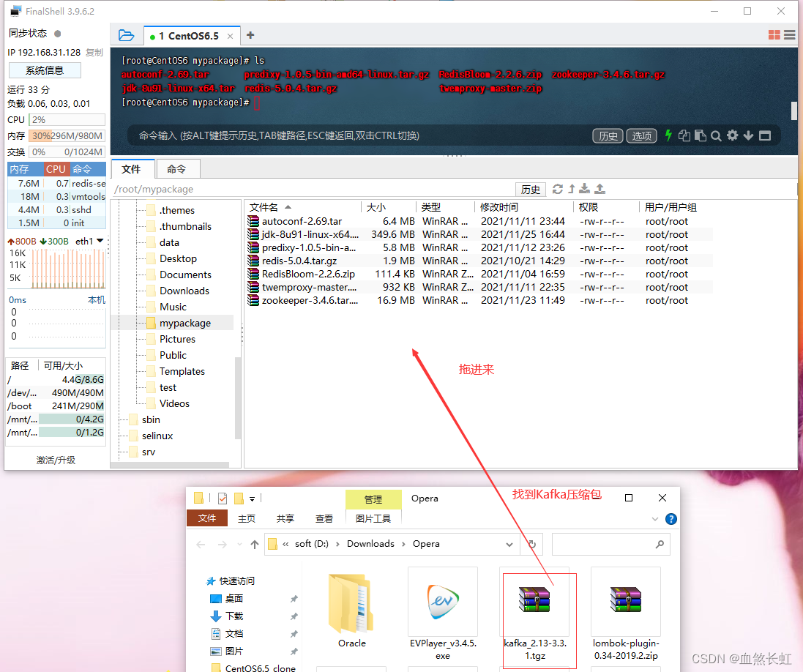Go up one folder in Explorer
803x672 pixels.
click(255, 544)
